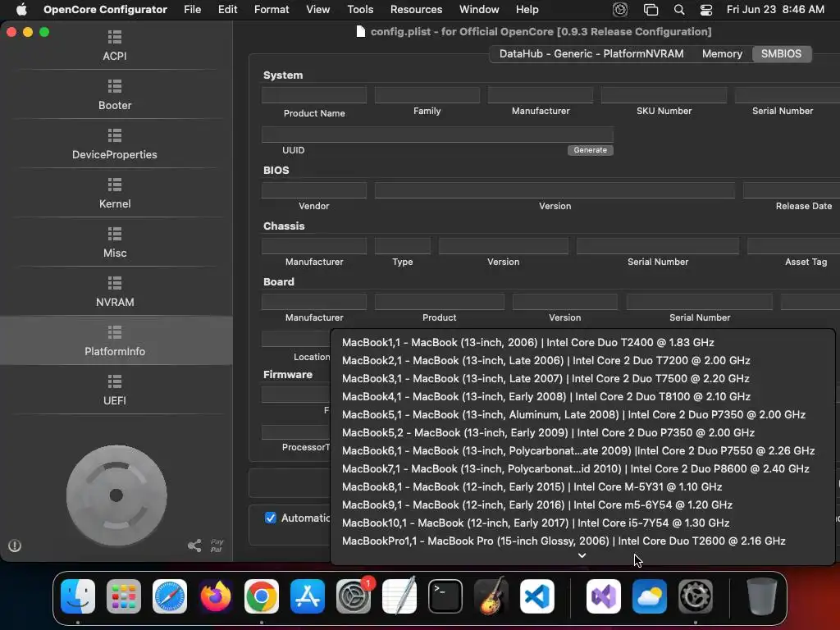Open the Window menu
Viewport: 840px width, 630px height.
479,10
